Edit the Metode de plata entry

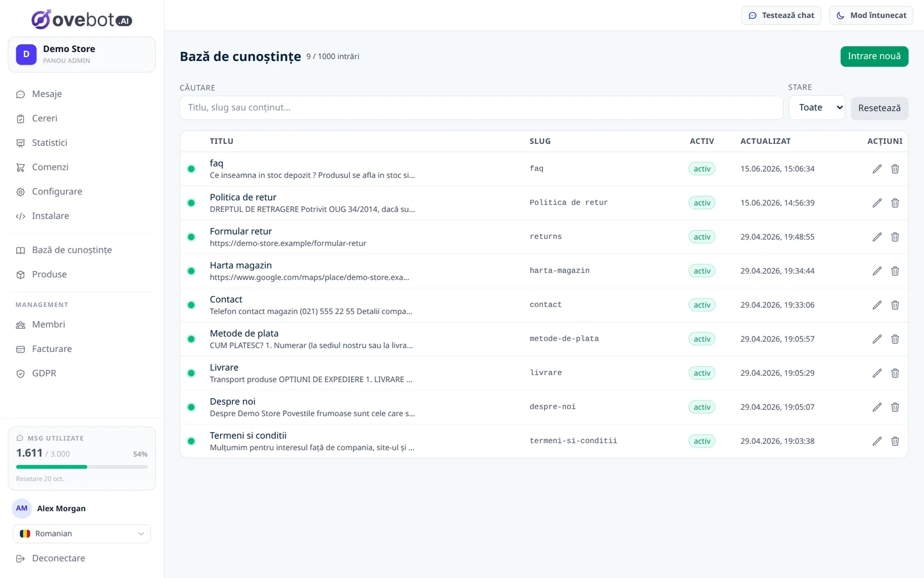(877, 339)
